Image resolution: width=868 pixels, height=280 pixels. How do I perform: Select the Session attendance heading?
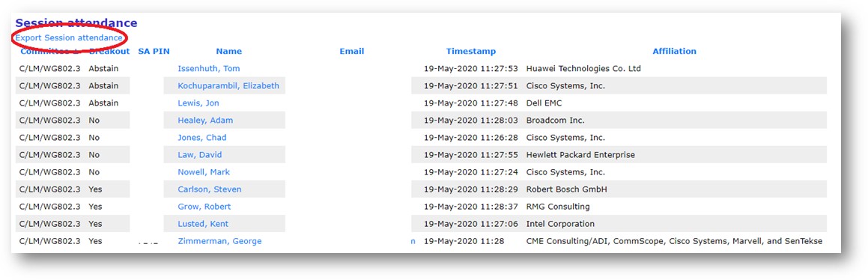point(76,22)
